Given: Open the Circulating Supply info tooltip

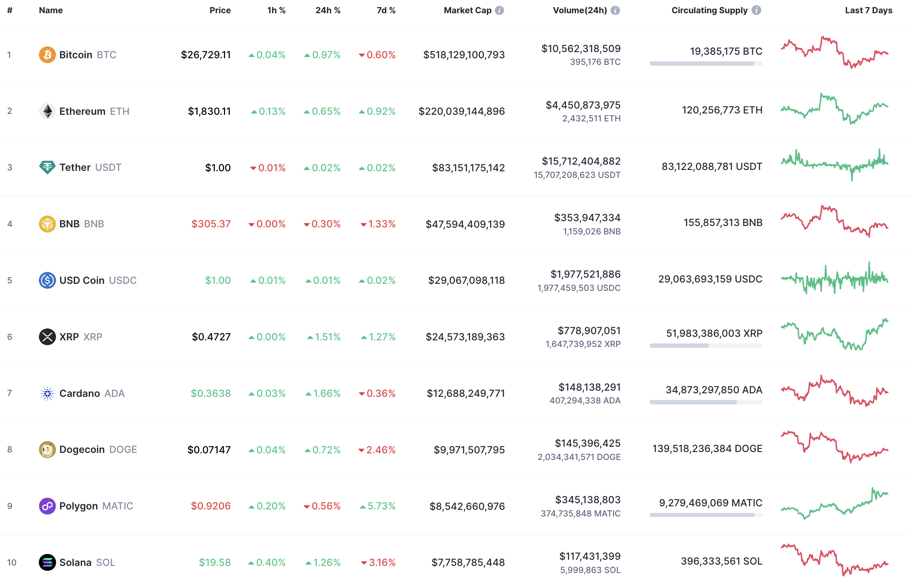Looking at the screenshot, I should tap(757, 10).
